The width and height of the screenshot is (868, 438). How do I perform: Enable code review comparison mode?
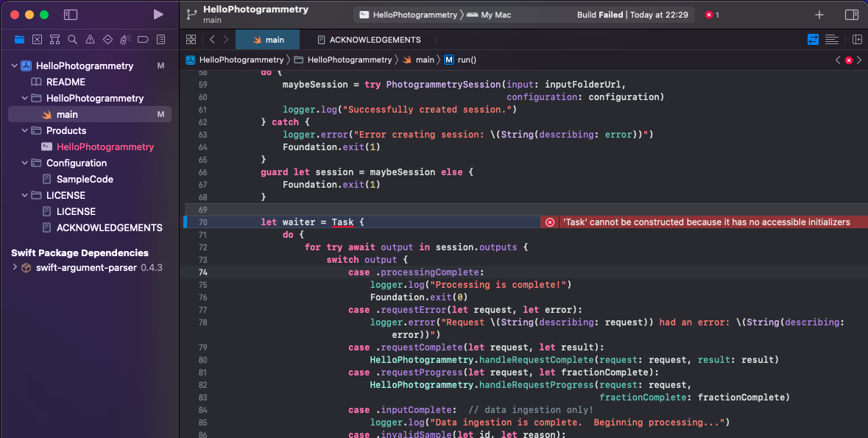pyautogui.click(x=814, y=39)
